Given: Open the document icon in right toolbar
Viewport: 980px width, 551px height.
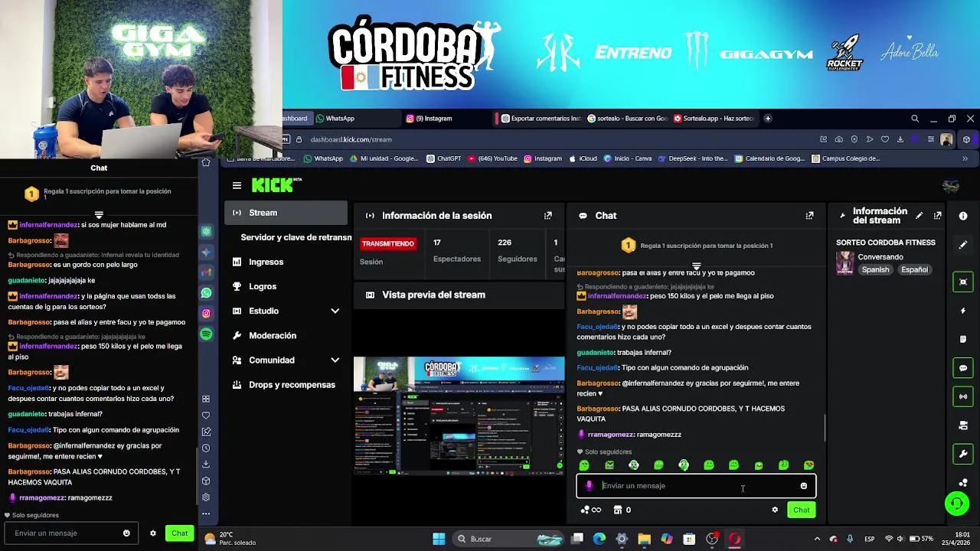Looking at the screenshot, I should (x=963, y=339).
